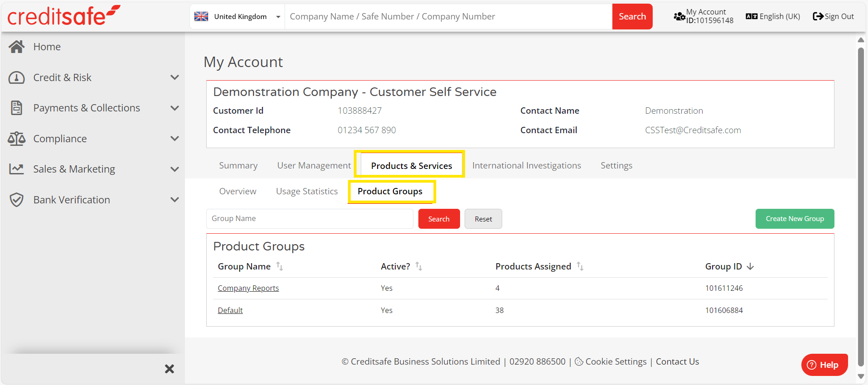The image size is (868, 385).
Task: Click the Compliance scales icon
Action: [17, 139]
